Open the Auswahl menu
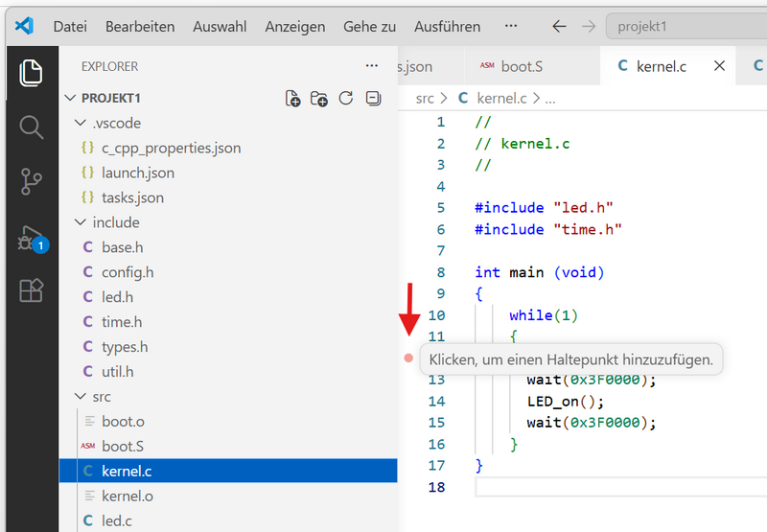Screen dimensions: 767x532 click(220, 27)
